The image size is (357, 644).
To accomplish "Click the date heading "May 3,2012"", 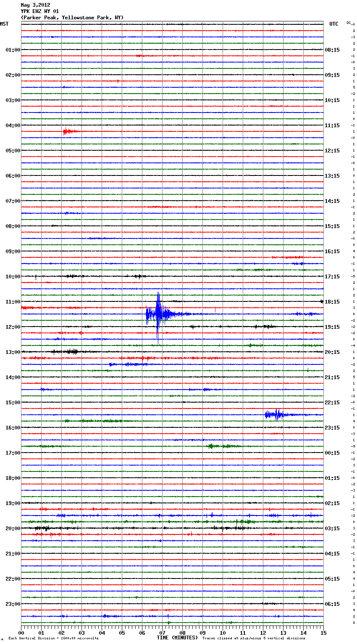I will tap(36, 5).
